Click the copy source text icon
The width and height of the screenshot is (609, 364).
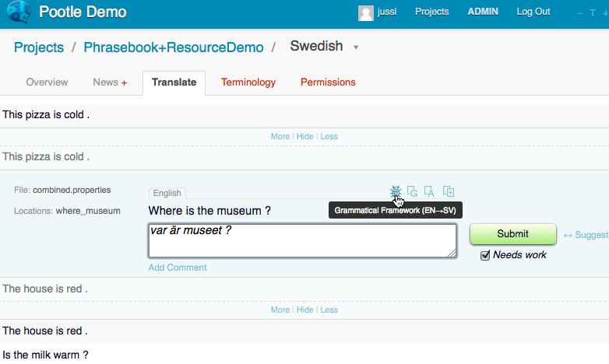pyautogui.click(x=449, y=191)
